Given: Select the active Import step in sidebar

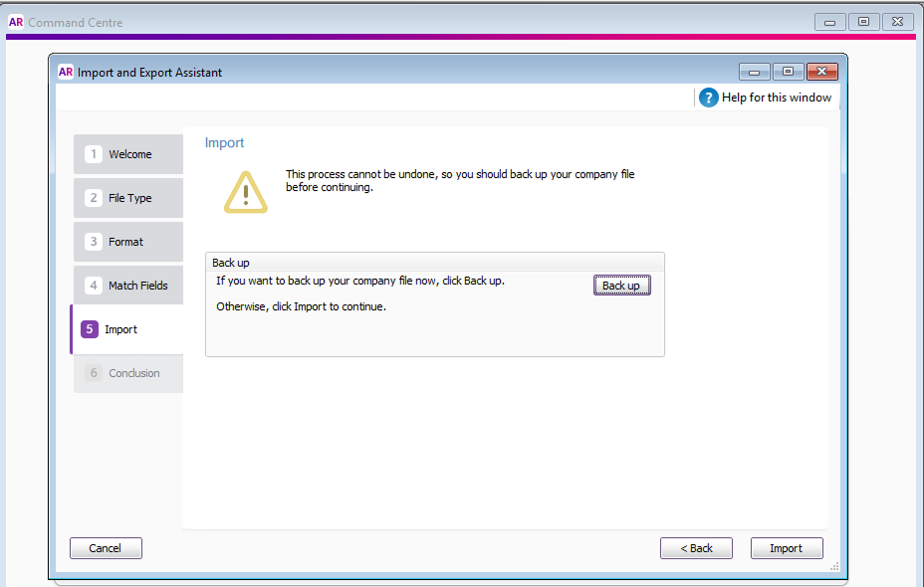Looking at the screenshot, I should coord(126,329).
